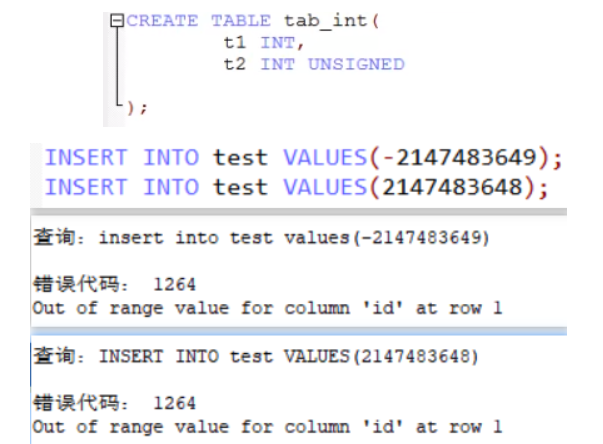Click the TABLE keyword
The height and width of the screenshot is (444, 603).
(x=241, y=21)
